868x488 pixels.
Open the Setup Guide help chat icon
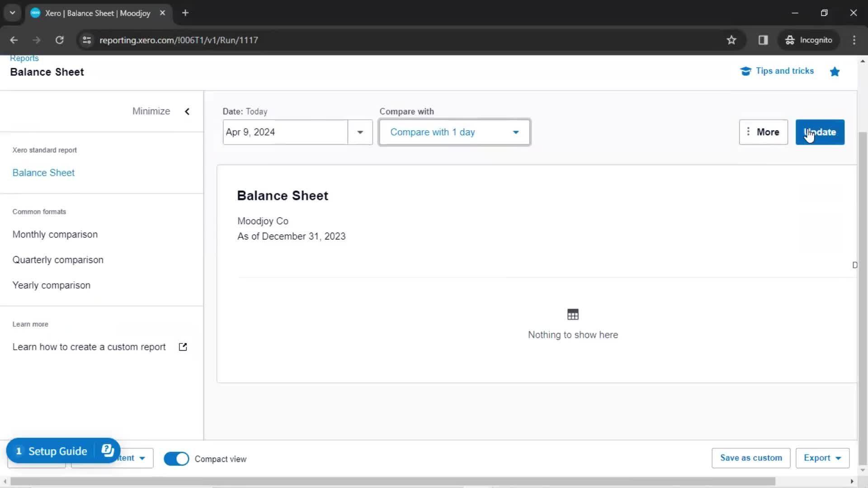pyautogui.click(x=108, y=450)
